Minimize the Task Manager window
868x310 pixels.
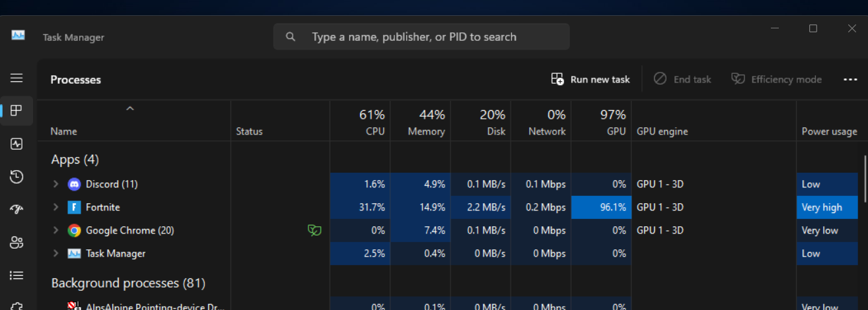(x=774, y=28)
